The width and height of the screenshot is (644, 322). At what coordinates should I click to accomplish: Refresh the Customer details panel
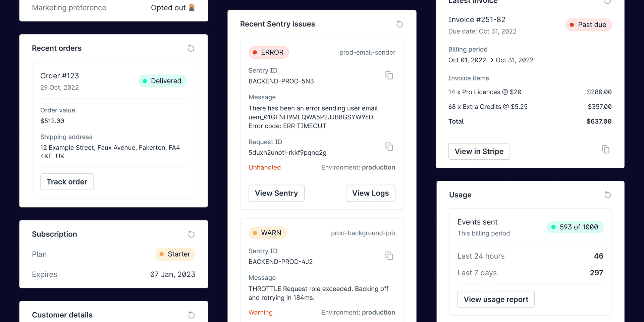click(191, 315)
